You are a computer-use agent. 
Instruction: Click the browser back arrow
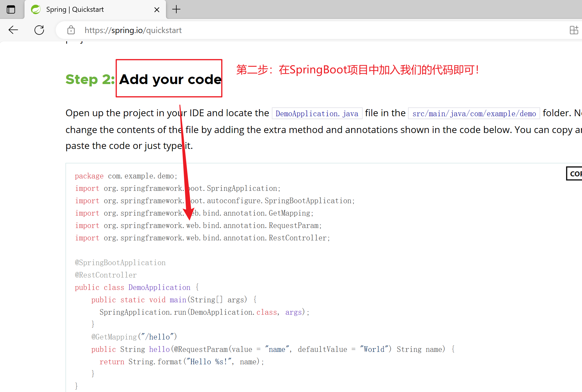(x=13, y=30)
